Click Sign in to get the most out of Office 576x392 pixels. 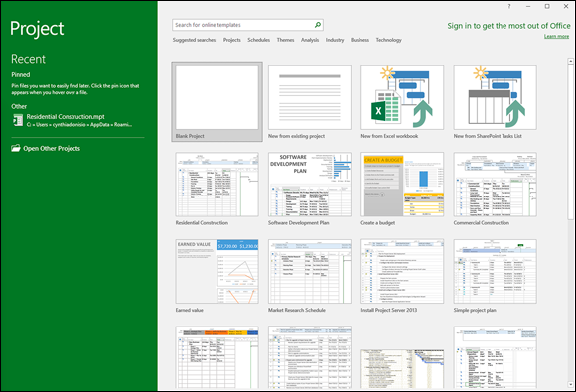(x=508, y=26)
